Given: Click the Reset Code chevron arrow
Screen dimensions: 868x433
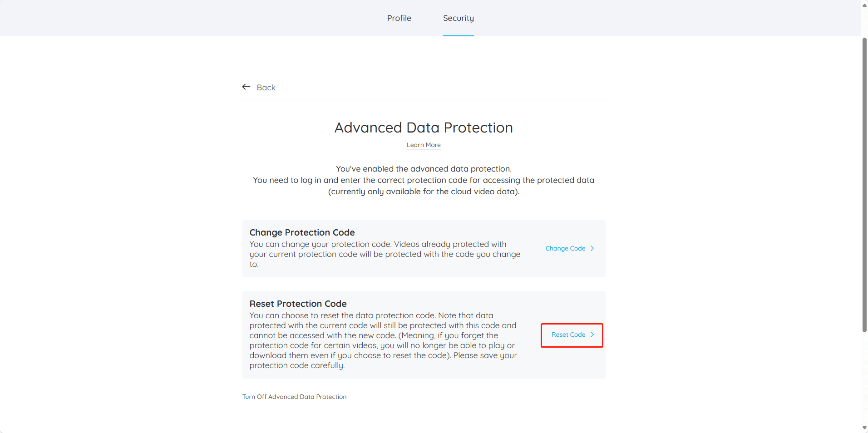Looking at the screenshot, I should pyautogui.click(x=592, y=335).
